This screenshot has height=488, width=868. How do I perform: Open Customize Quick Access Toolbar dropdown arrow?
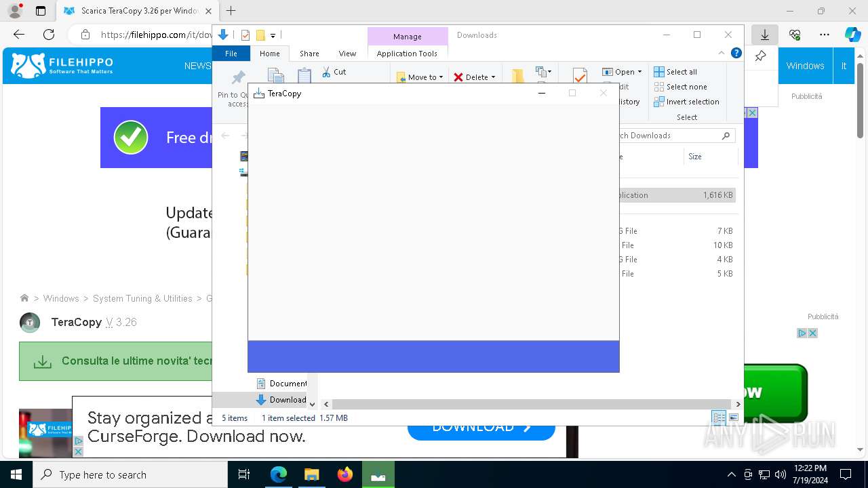(273, 35)
